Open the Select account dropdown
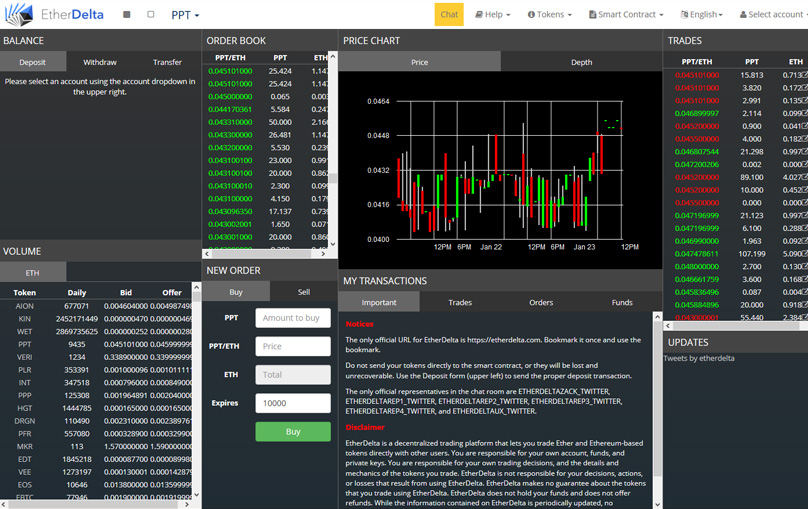Screen dimensions: 808x509 click(x=773, y=14)
